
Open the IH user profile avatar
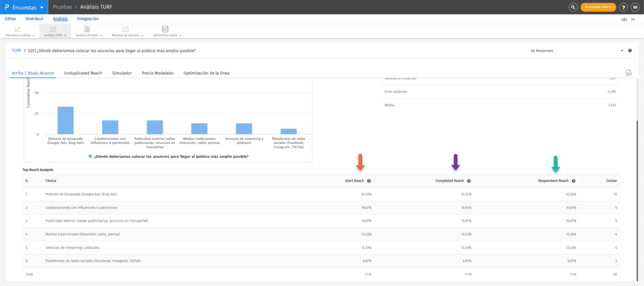click(x=635, y=7)
